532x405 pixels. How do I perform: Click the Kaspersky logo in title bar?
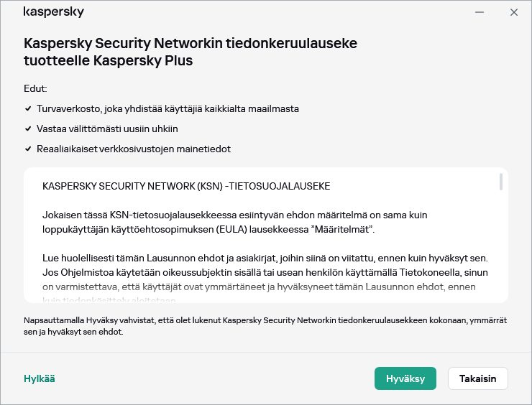tap(54, 12)
